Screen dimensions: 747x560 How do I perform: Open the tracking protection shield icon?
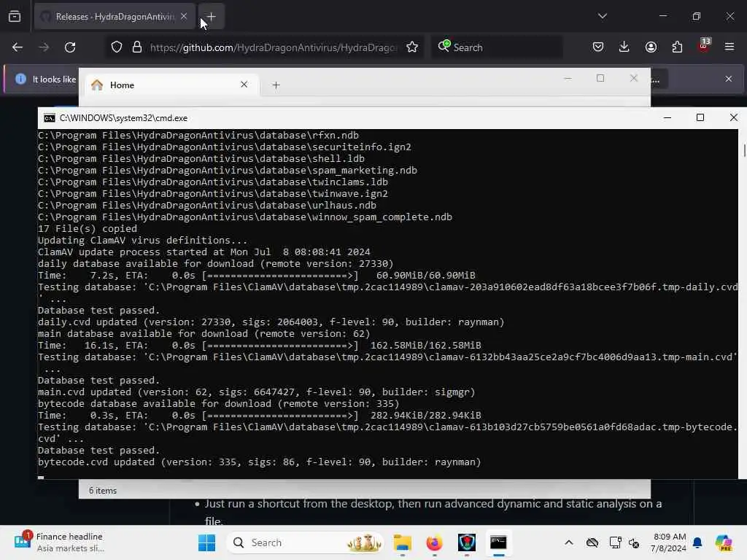117,47
